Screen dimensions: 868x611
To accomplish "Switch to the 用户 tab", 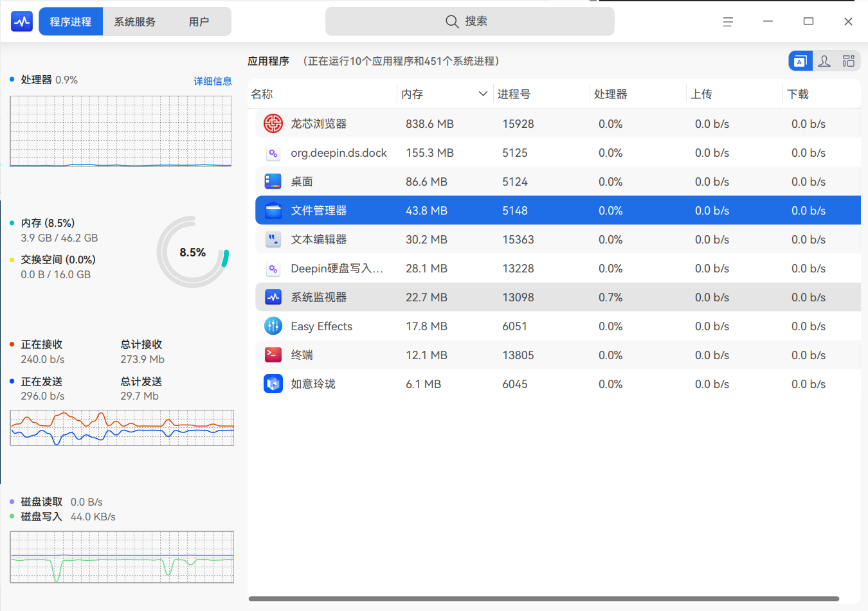I will [x=199, y=22].
